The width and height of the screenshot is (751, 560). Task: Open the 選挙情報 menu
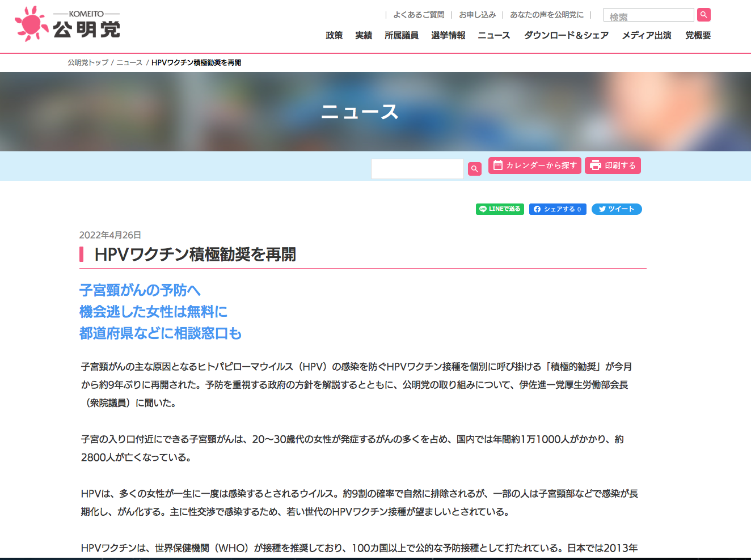click(x=448, y=35)
